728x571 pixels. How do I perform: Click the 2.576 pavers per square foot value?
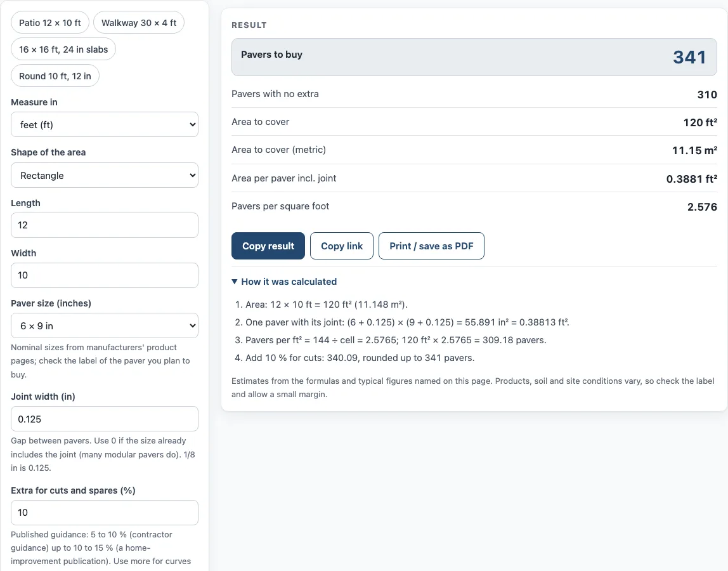(x=703, y=207)
